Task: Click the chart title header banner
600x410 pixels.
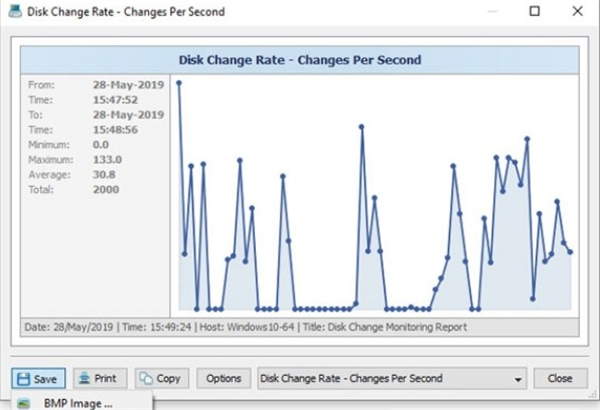Action: point(299,60)
